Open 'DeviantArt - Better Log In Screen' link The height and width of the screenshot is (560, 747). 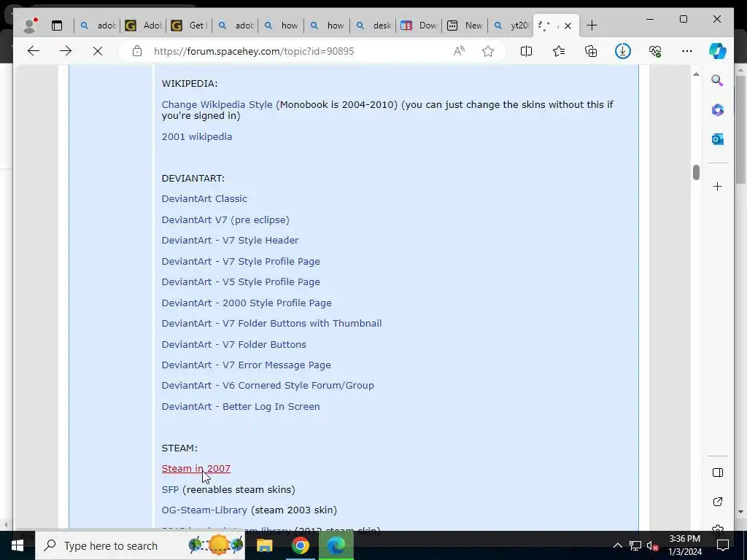(241, 406)
